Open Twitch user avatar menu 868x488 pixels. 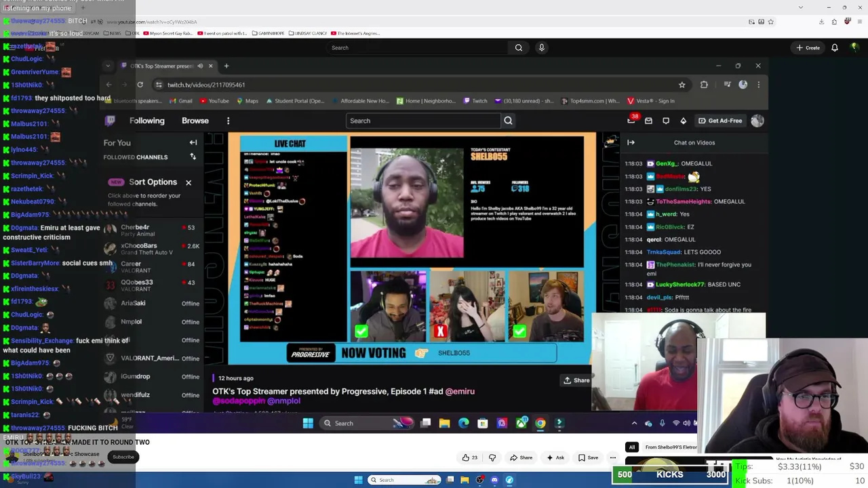click(757, 121)
